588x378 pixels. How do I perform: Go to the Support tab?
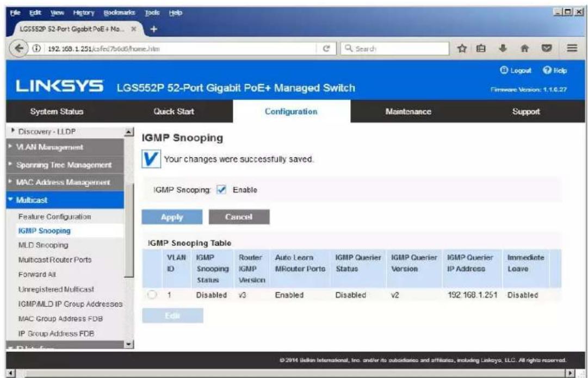pyautogui.click(x=526, y=111)
